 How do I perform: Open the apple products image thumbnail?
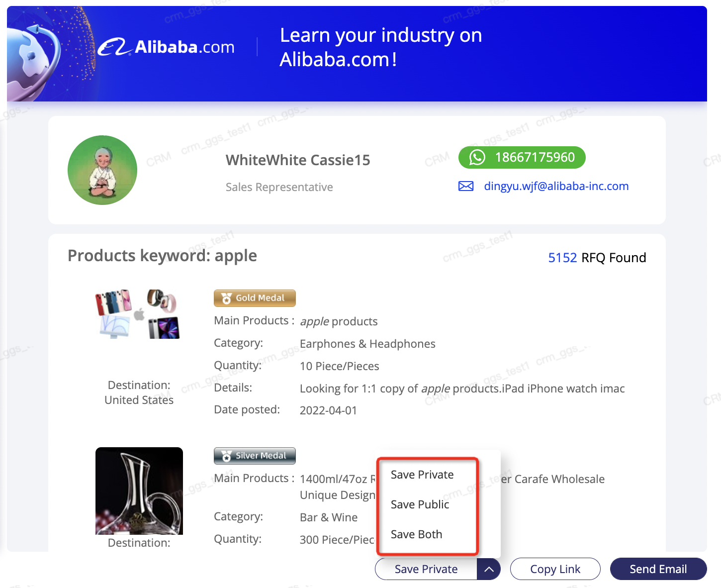[138, 314]
